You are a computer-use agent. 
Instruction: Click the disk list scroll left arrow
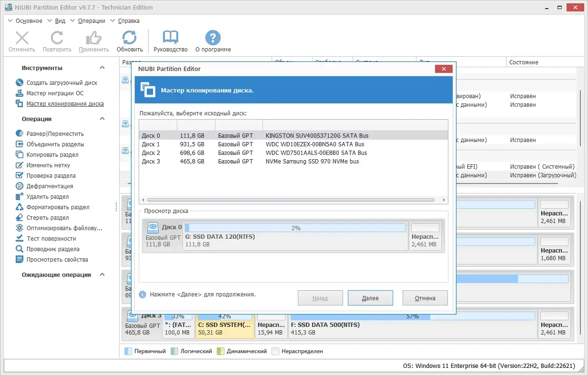pos(143,200)
